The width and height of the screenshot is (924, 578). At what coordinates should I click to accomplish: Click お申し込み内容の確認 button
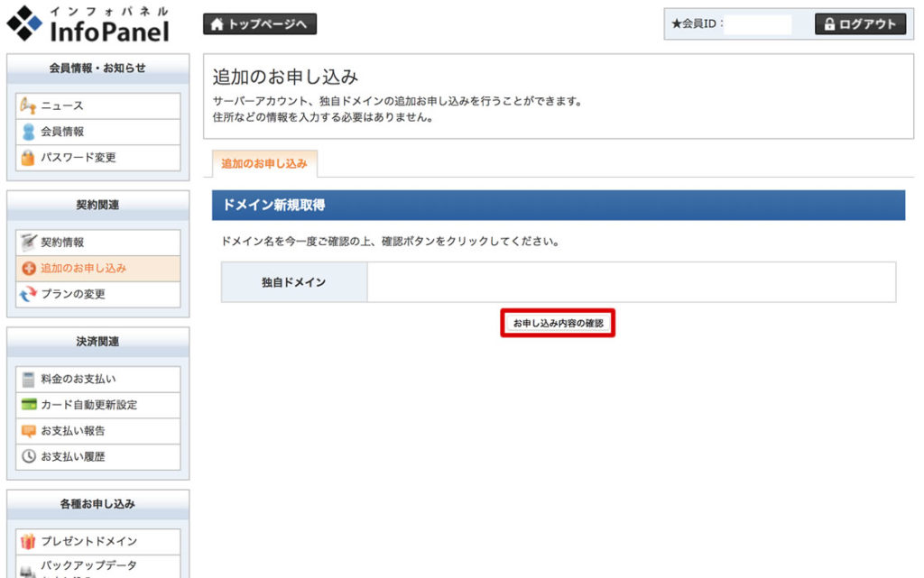tap(558, 323)
